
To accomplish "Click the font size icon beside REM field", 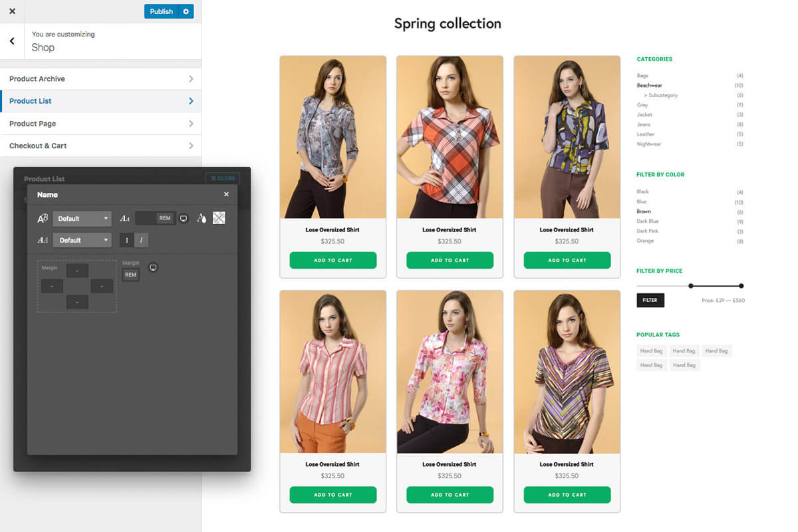I will click(x=125, y=219).
